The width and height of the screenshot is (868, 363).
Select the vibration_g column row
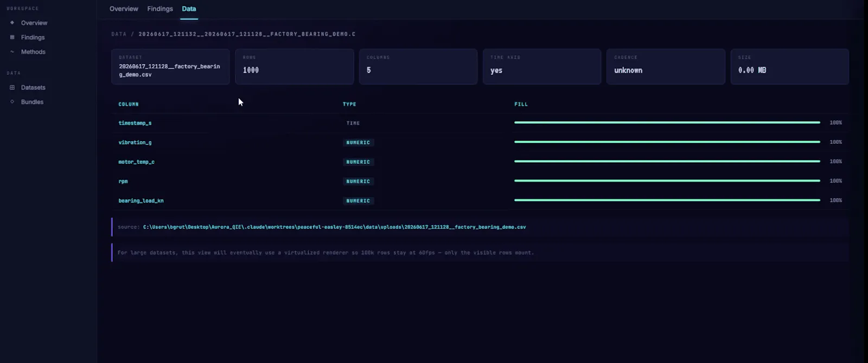coord(480,142)
